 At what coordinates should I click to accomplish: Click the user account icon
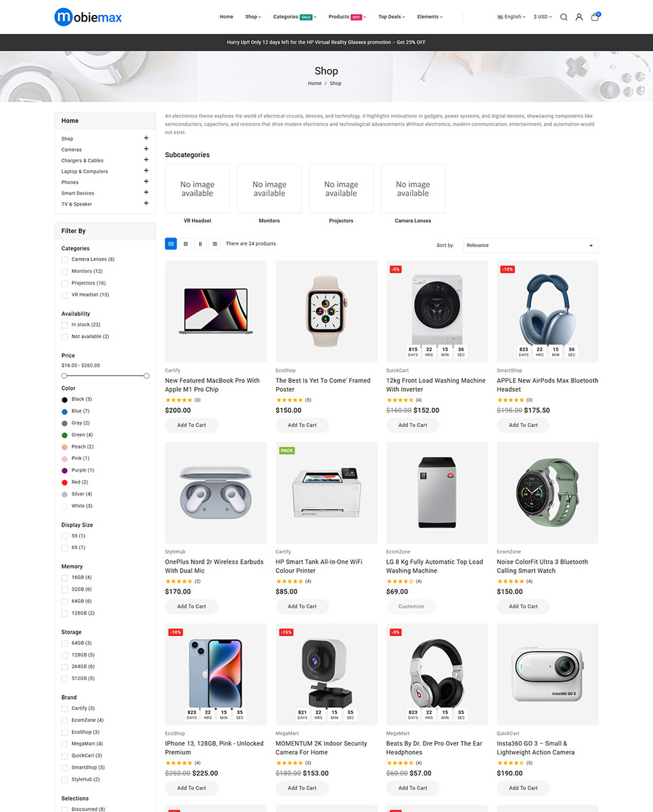(x=579, y=17)
